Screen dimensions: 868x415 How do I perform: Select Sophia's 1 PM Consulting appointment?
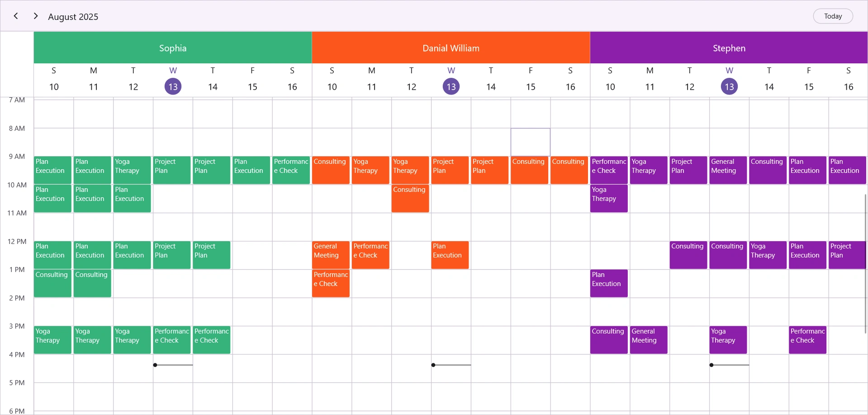tap(52, 283)
